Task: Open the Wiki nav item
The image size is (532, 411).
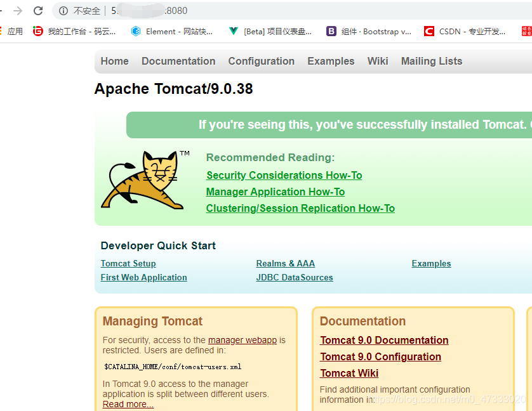Action: (x=378, y=61)
